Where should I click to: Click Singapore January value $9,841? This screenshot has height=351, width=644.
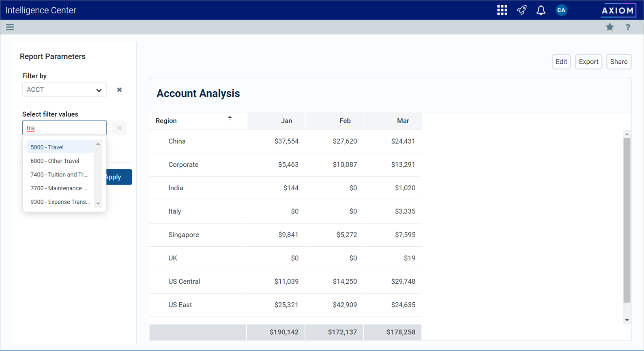tap(288, 235)
